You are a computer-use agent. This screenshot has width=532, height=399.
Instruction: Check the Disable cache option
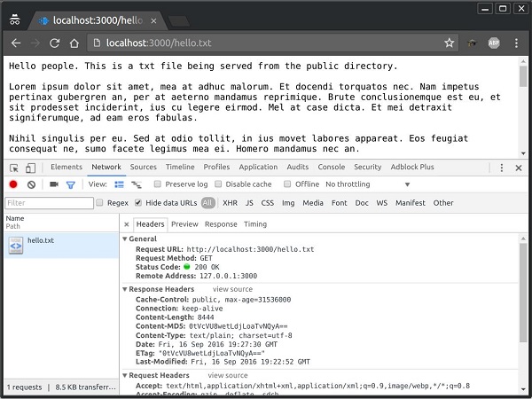(218, 184)
